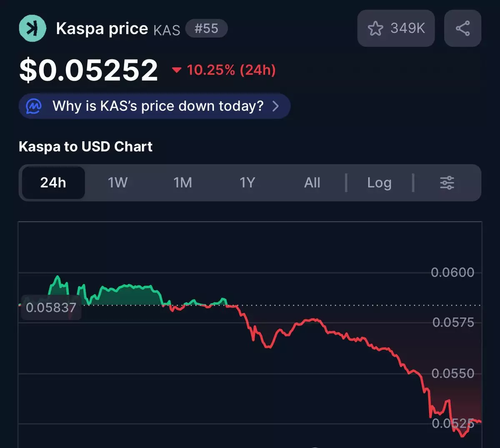Toggle the Log scale option
The height and width of the screenshot is (448, 500).
coord(379,183)
